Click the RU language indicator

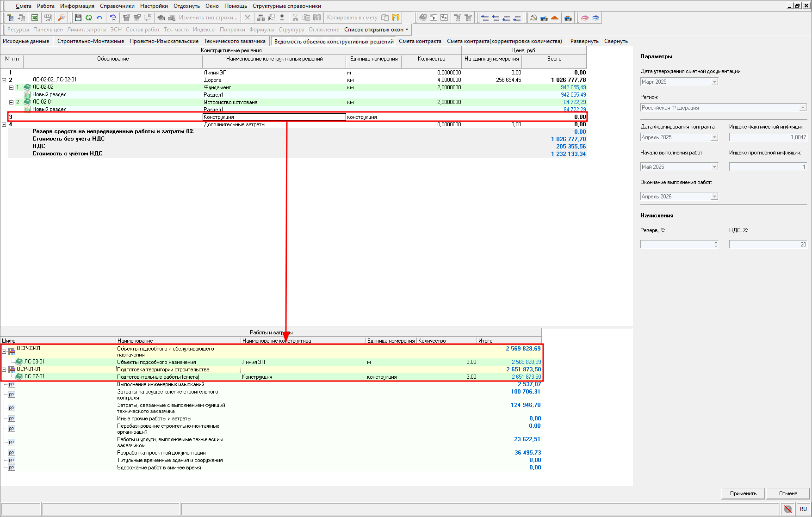click(x=803, y=509)
